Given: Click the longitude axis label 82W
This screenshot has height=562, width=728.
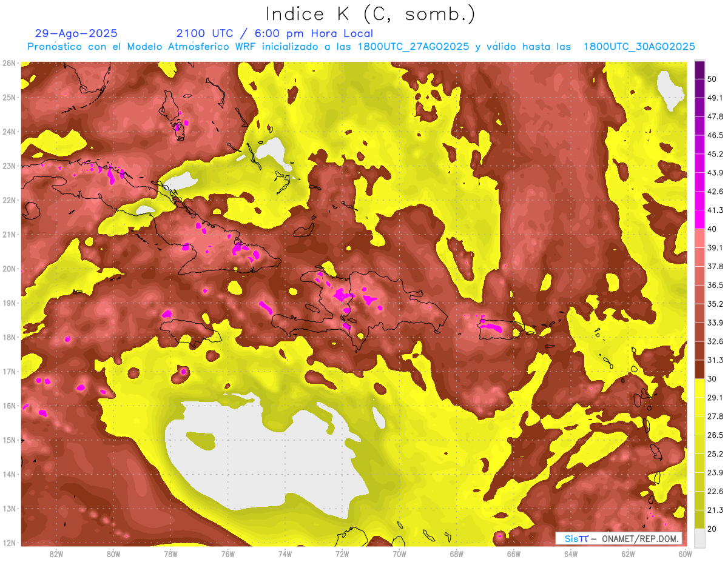Looking at the screenshot, I should [56, 554].
